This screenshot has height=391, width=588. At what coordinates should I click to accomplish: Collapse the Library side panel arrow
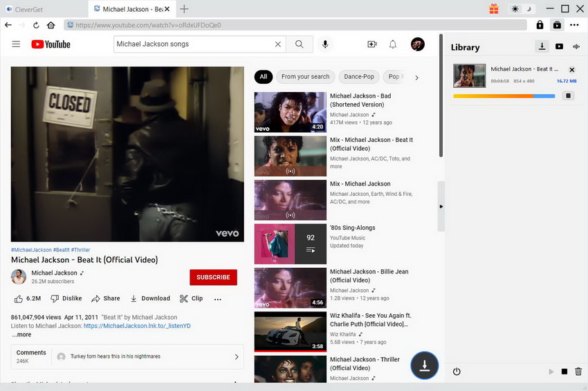click(x=441, y=206)
